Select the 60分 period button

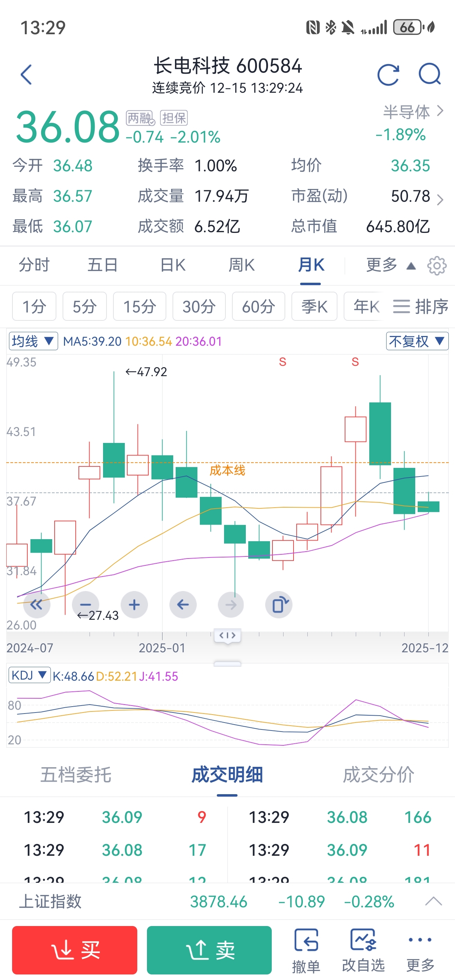coord(258,306)
